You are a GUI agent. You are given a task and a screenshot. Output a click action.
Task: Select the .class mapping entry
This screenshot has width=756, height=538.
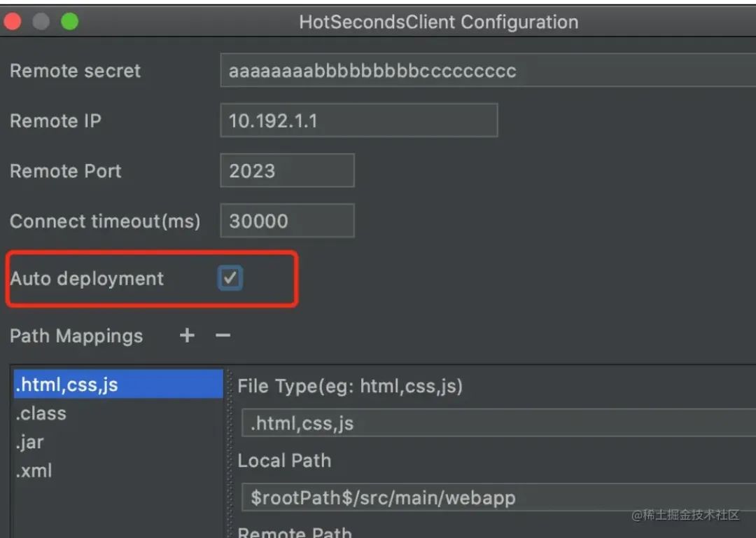(118, 413)
